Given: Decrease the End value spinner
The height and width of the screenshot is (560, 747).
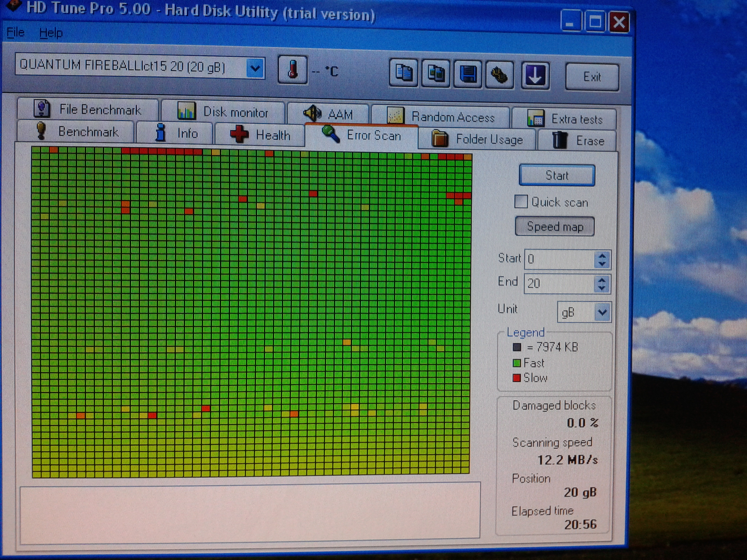Looking at the screenshot, I should [x=602, y=288].
